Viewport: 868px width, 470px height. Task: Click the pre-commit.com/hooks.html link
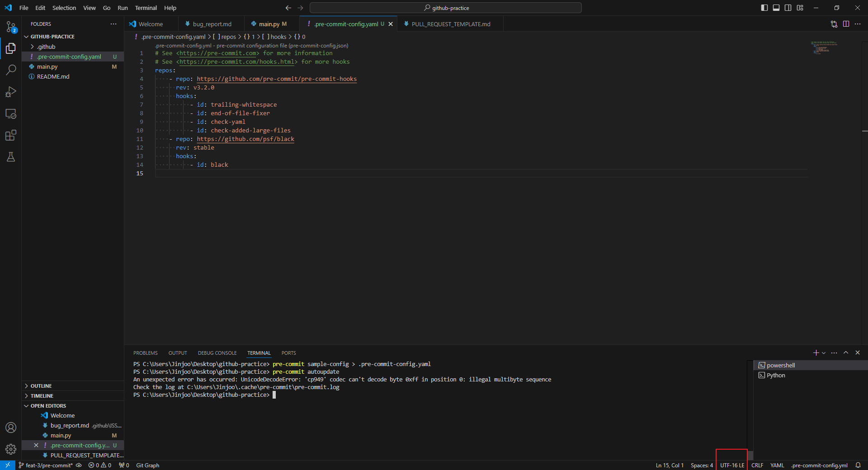pos(237,62)
